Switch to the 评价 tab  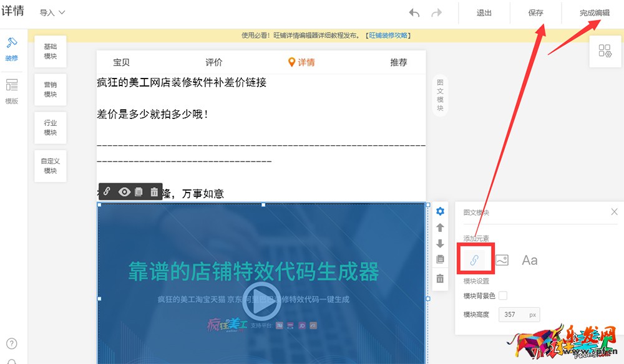tap(213, 62)
